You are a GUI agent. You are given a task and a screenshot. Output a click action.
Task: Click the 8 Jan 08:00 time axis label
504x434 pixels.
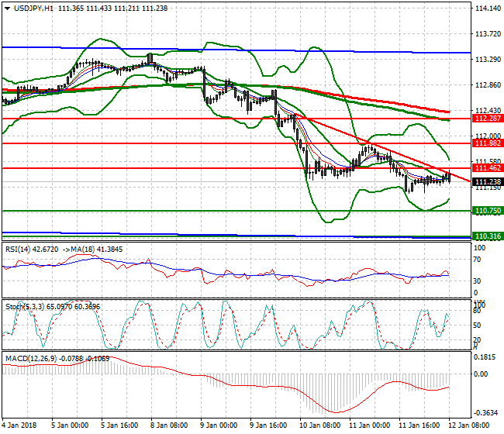169,425
